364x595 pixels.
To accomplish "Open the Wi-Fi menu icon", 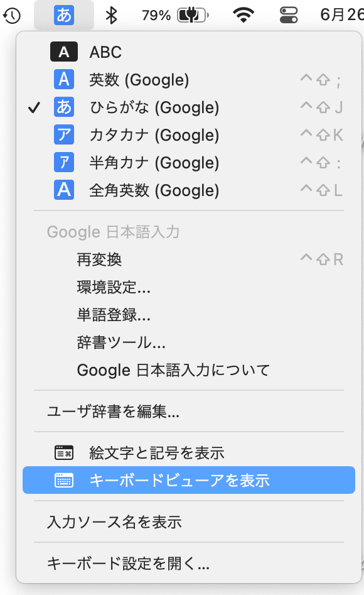I will click(x=244, y=15).
